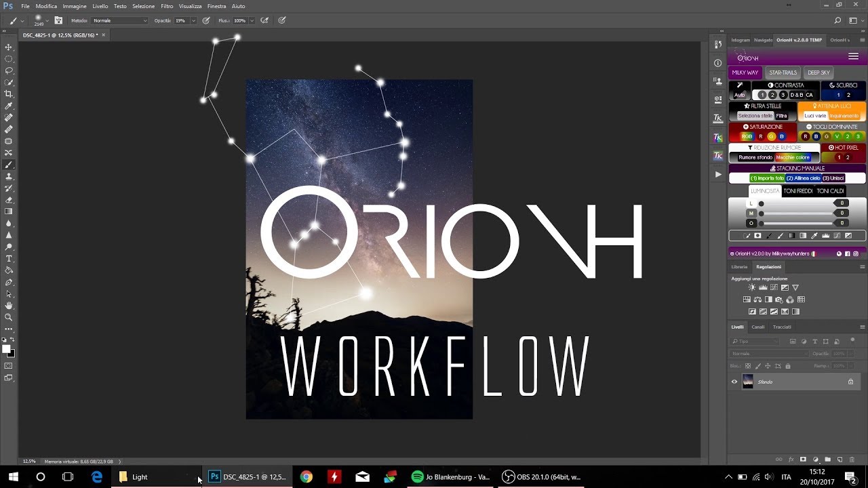The height and width of the screenshot is (488, 868).
Task: Add a Levels adjustment
Action: point(762,287)
